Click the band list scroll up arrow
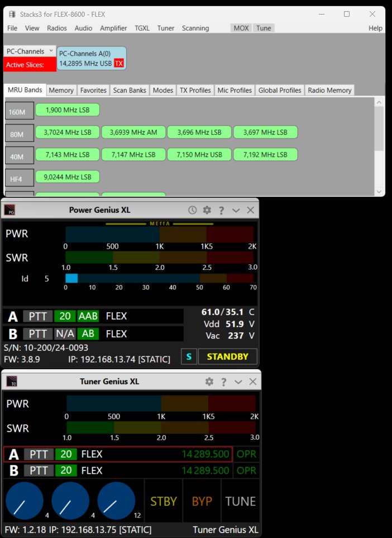Viewport: 392px width, 538px height. (379, 102)
